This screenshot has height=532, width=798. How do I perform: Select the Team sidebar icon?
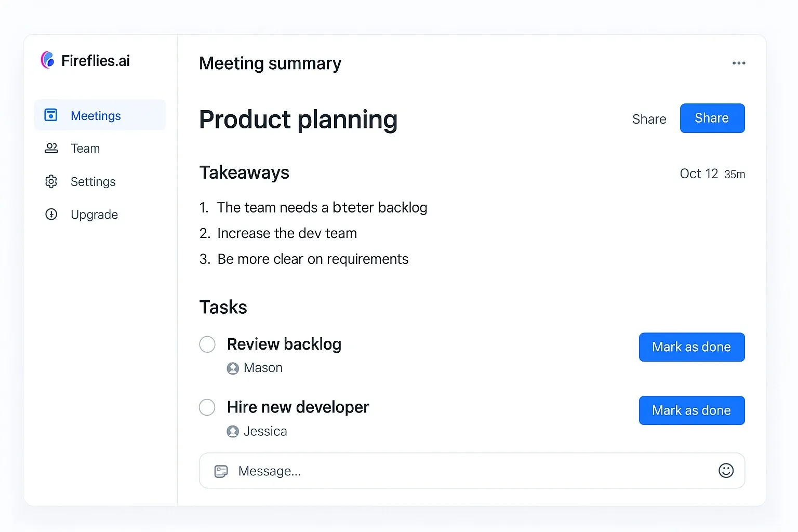pyautogui.click(x=51, y=148)
